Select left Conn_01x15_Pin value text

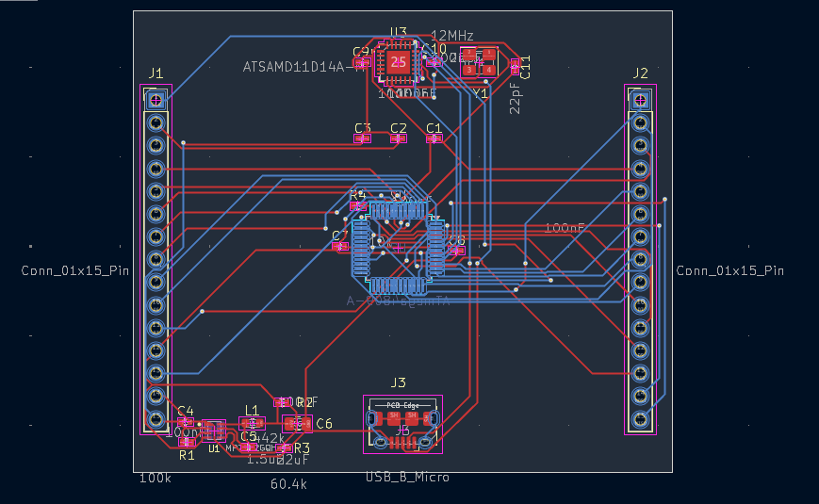point(75,270)
